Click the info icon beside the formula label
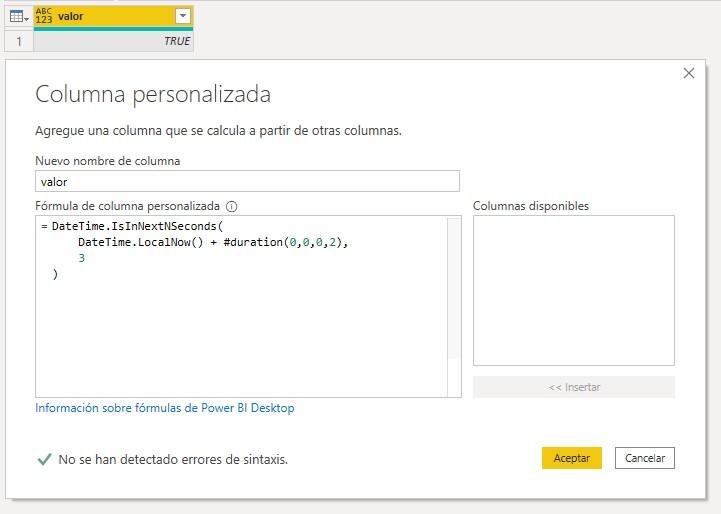This screenshot has height=514, width=721. tap(232, 206)
